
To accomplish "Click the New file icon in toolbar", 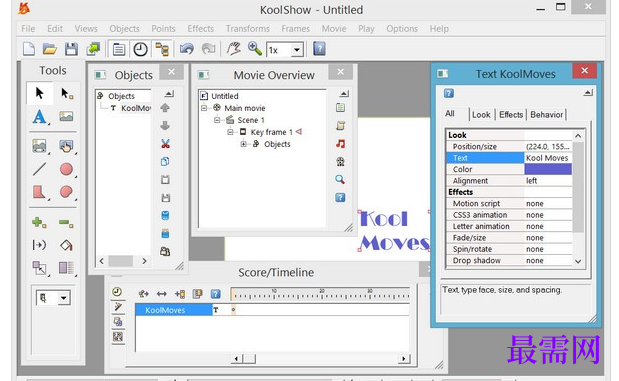I will click(x=29, y=49).
